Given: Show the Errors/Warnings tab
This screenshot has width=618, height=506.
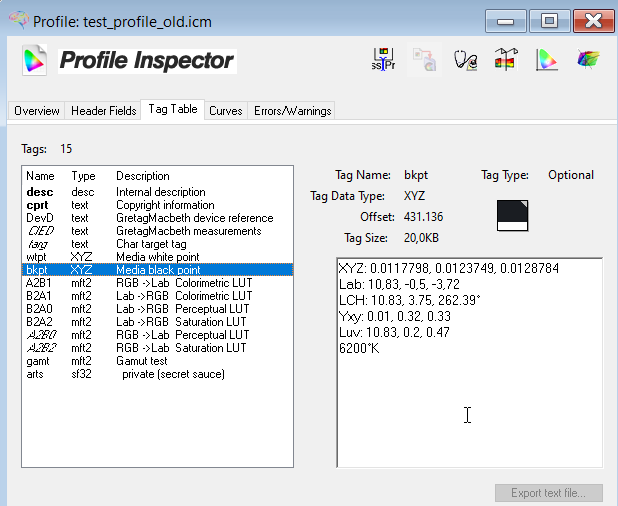Looking at the screenshot, I should (x=291, y=111).
